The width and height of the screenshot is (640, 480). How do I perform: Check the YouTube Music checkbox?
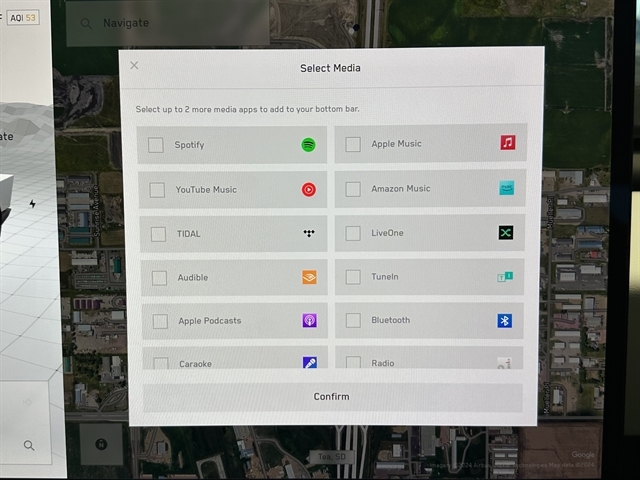[x=157, y=190]
